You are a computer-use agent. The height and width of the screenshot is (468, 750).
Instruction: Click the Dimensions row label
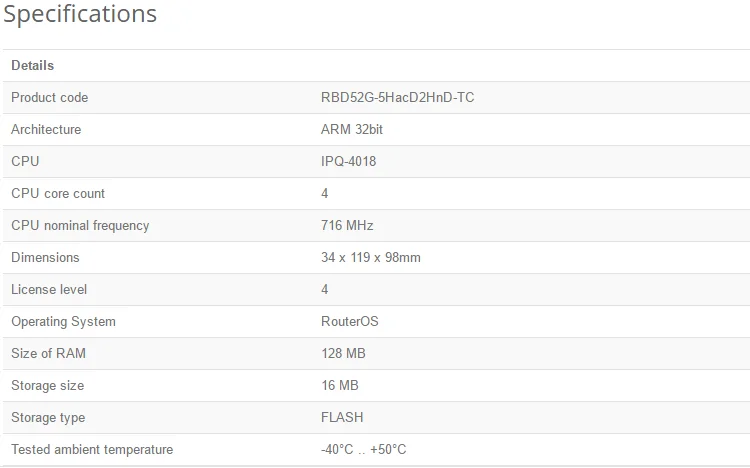tap(45, 257)
